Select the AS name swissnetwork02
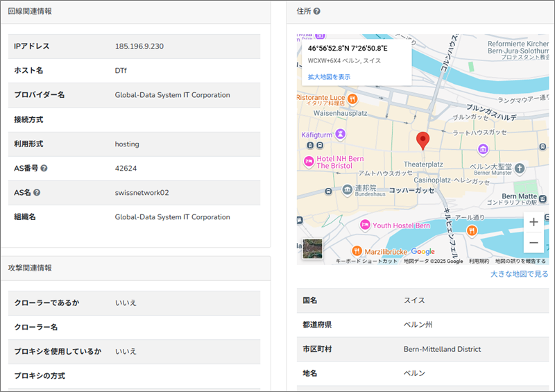Viewport: 555px width, 392px height. (142, 193)
